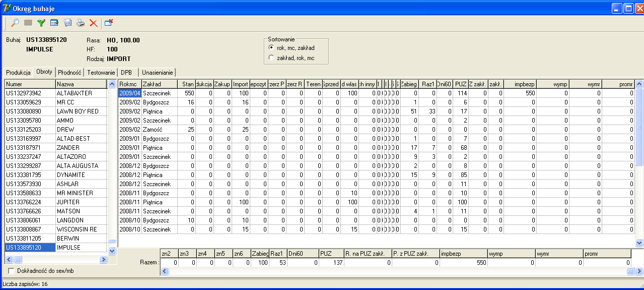644x290 pixels.
Task: Open the Testowanie tab
Action: click(101, 73)
